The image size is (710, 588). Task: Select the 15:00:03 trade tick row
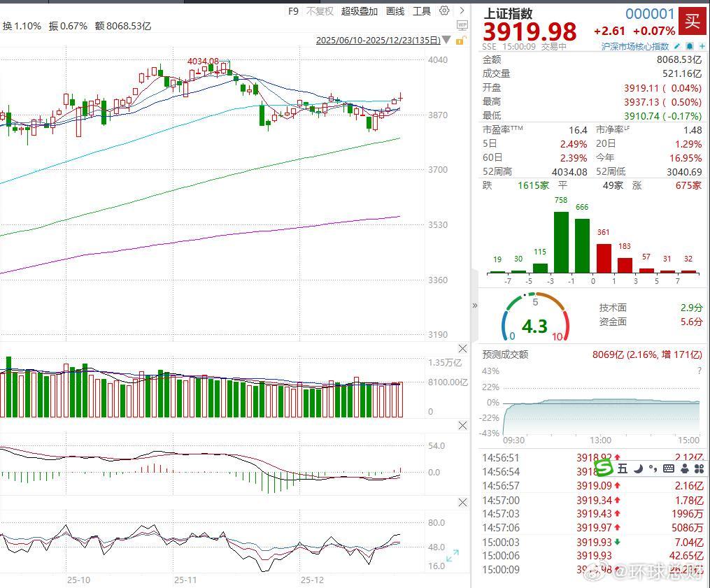point(592,542)
